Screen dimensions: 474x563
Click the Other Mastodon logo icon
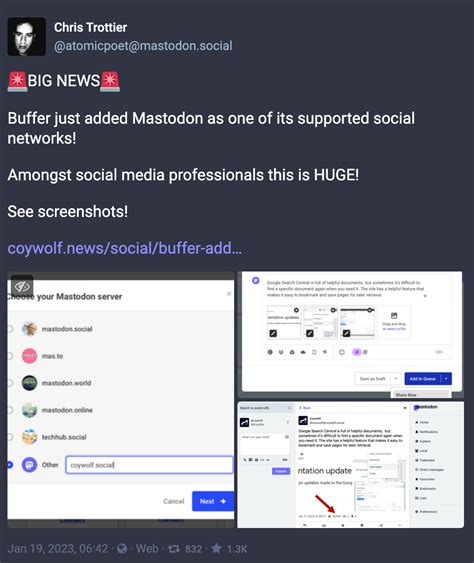click(29, 465)
